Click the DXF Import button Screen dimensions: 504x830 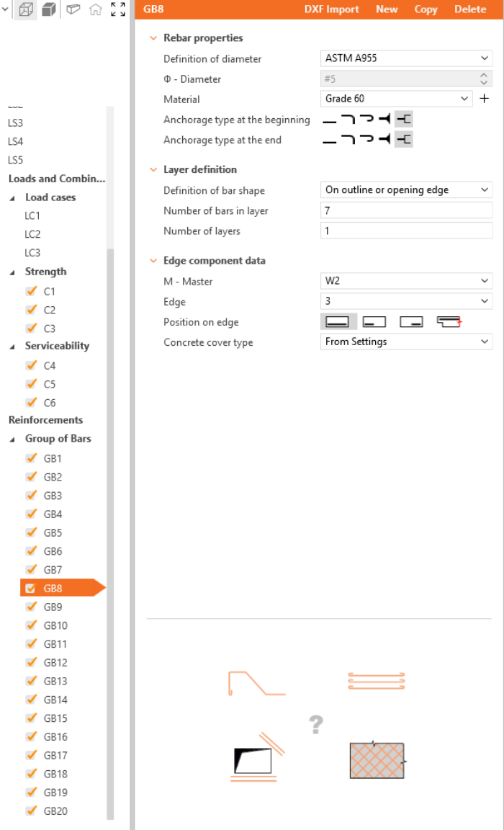click(x=331, y=9)
